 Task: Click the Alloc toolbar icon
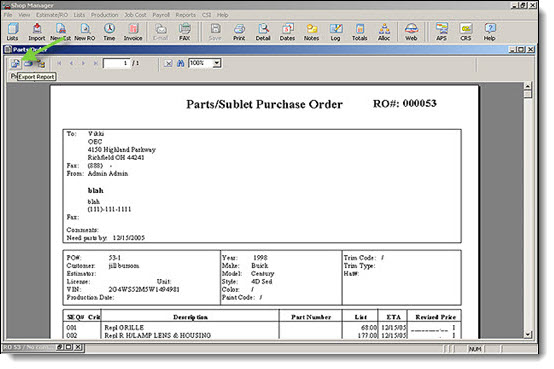click(384, 31)
